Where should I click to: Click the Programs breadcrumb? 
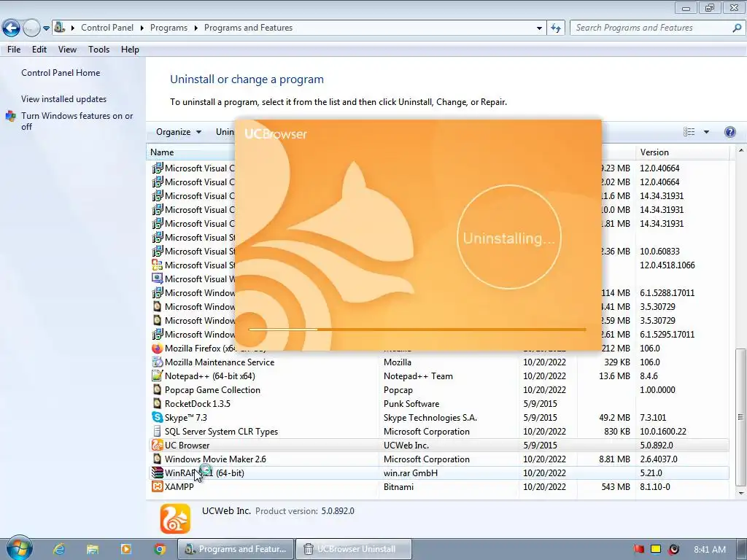(169, 28)
